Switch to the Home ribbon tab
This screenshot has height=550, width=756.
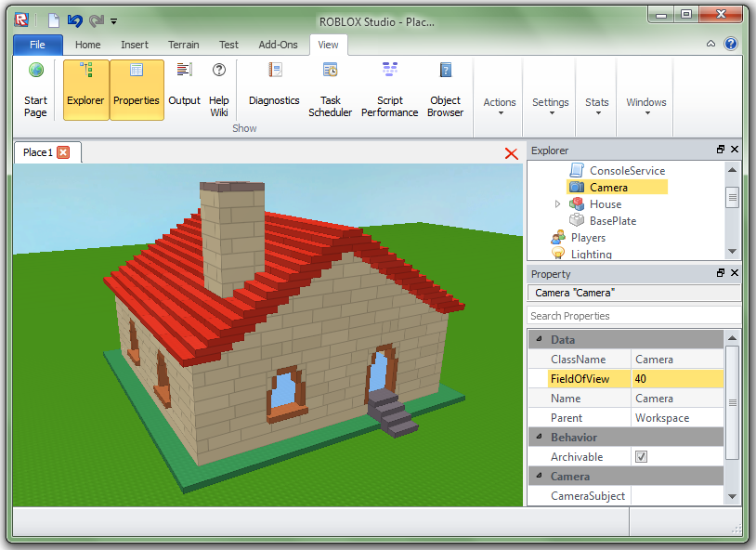click(x=87, y=45)
